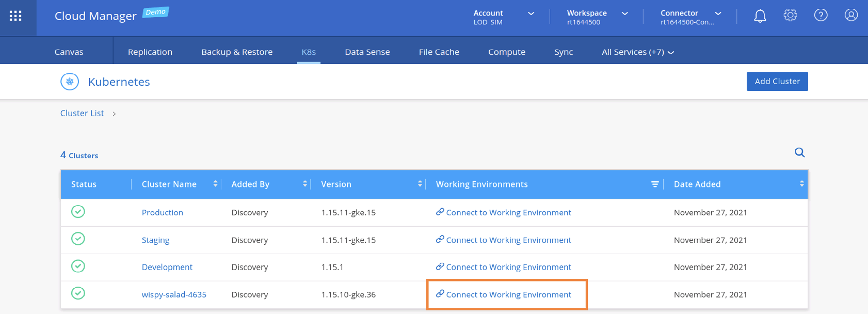Viewport: 868px width, 314px height.
Task: Connect Staging to Working Environment
Action: (504, 240)
